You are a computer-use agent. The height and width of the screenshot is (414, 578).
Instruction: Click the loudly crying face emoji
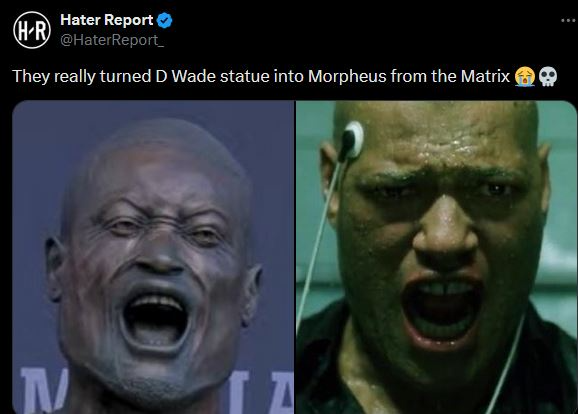click(x=525, y=76)
